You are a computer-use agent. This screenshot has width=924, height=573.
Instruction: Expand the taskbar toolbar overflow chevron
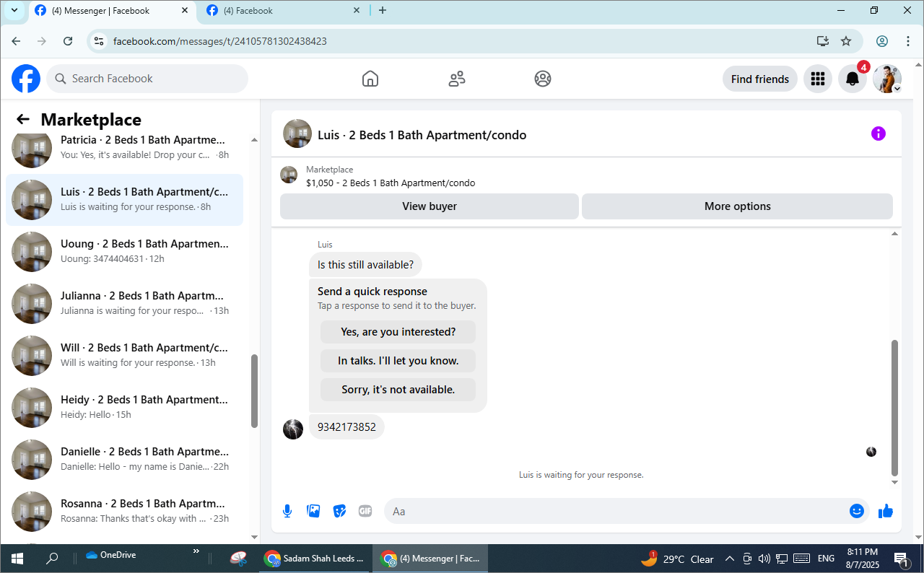coord(196,552)
